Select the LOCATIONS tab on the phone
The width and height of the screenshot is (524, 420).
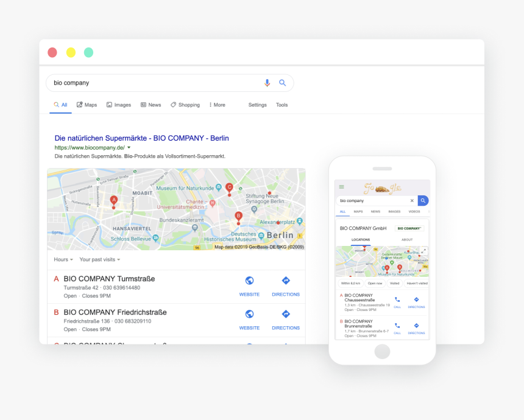361,240
